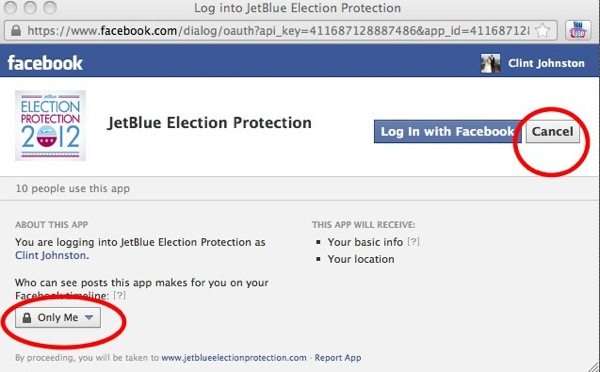Screen dimensions: 600x372
Task: Click the dropdown arrow beside Only Me
Action: click(x=89, y=317)
